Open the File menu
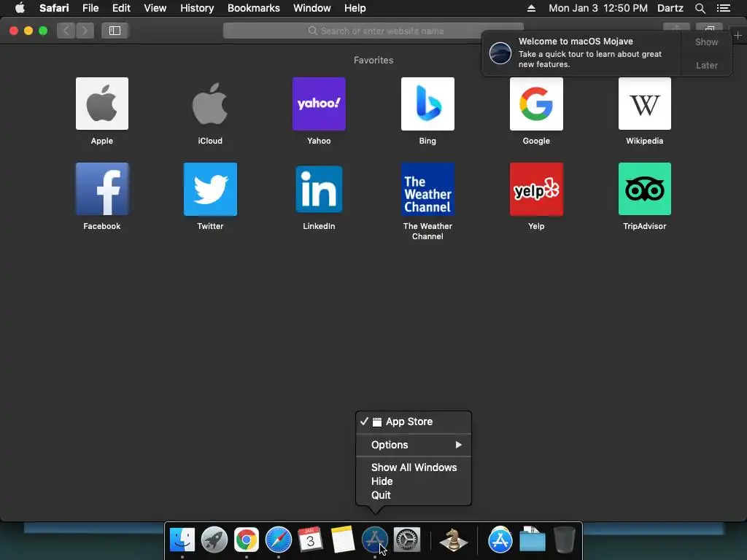The height and width of the screenshot is (560, 747). pyautogui.click(x=90, y=8)
